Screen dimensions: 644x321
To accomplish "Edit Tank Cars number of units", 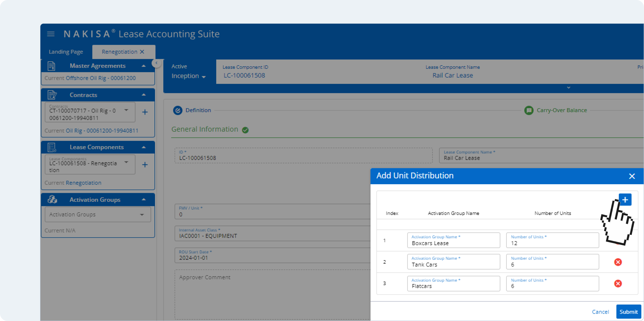I will [x=553, y=262].
